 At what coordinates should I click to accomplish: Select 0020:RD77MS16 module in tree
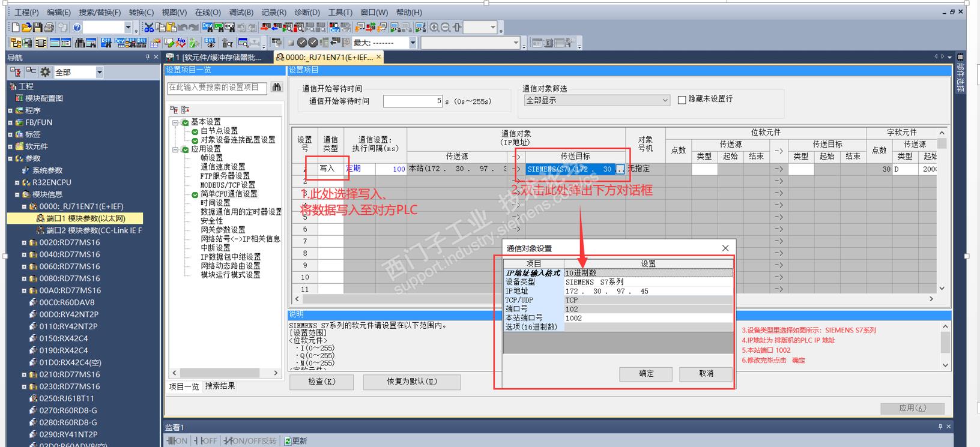click(70, 242)
